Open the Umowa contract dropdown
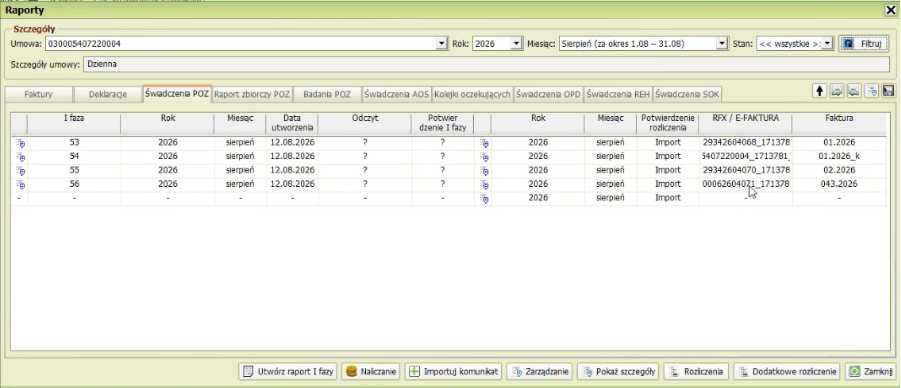The width and height of the screenshot is (901, 388). point(442,44)
